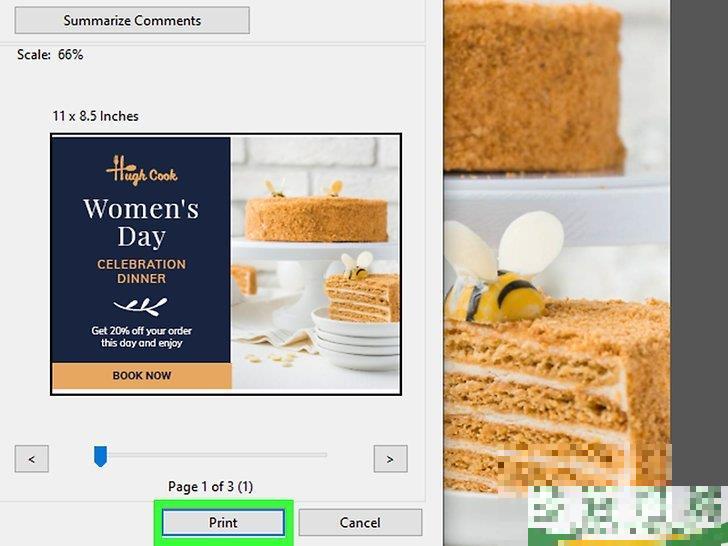Viewport: 728px width, 546px height.
Task: Click the whole cake on the stand in the preview
Action: 316,212
